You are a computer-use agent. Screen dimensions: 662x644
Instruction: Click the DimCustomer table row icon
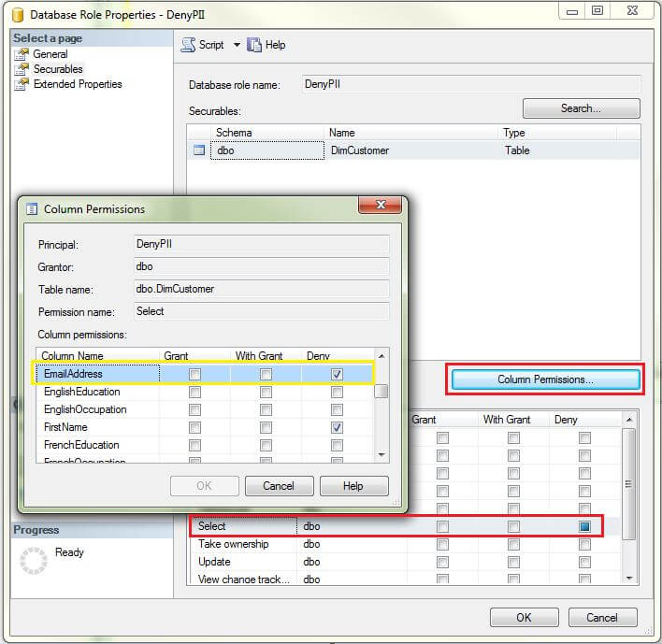[199, 150]
